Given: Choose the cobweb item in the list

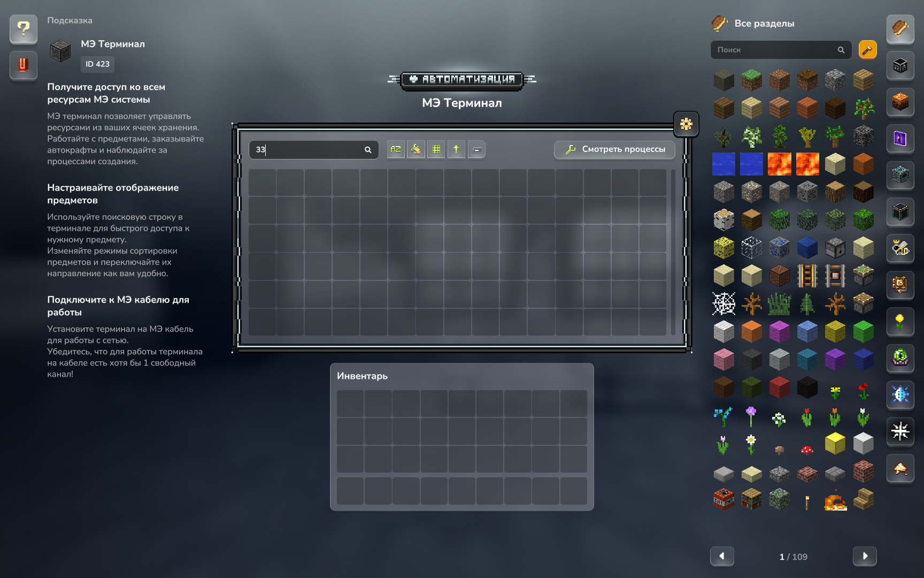Looking at the screenshot, I should 724,303.
